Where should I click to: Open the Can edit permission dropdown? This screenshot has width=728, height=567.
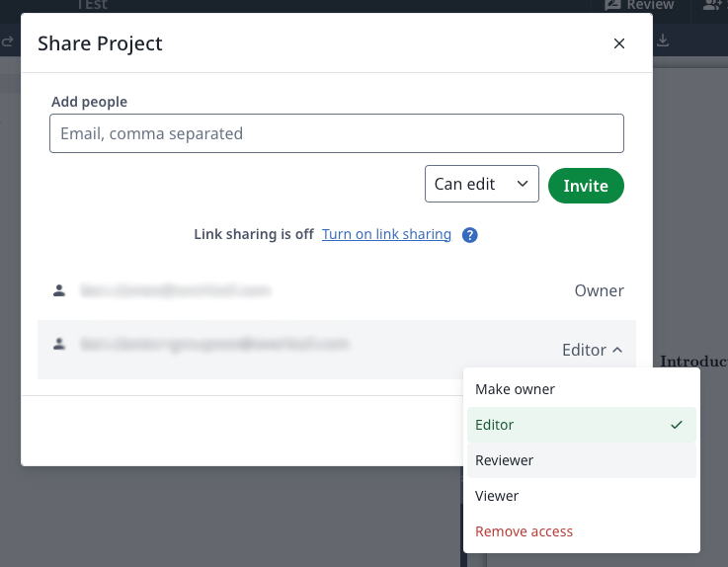481,184
